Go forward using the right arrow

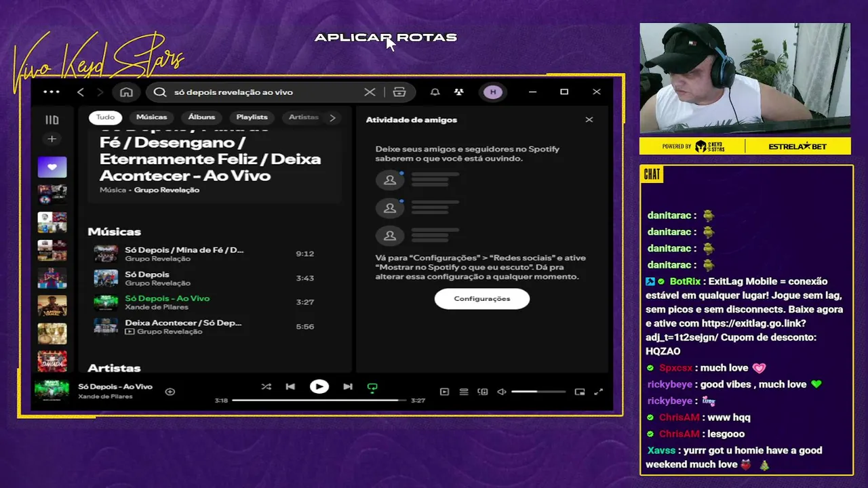pos(100,92)
